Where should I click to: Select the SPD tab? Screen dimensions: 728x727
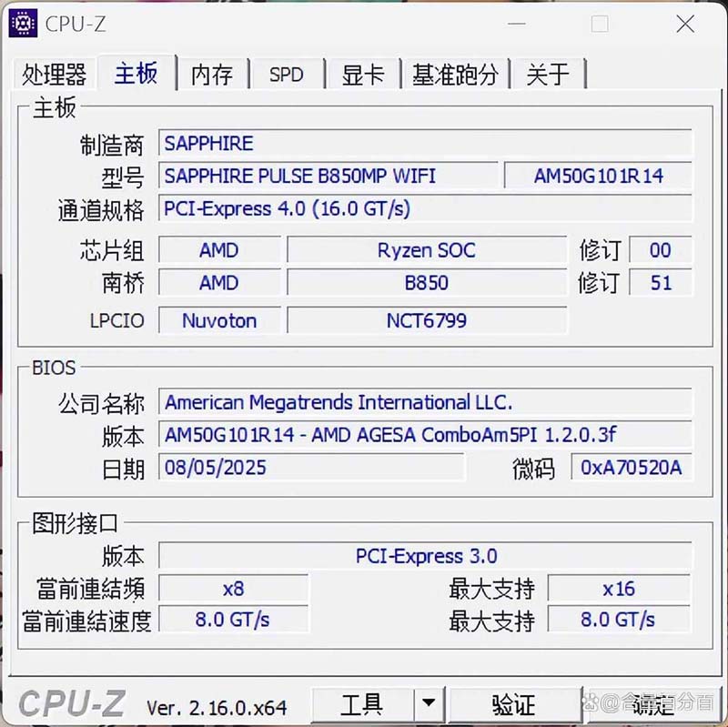[286, 75]
